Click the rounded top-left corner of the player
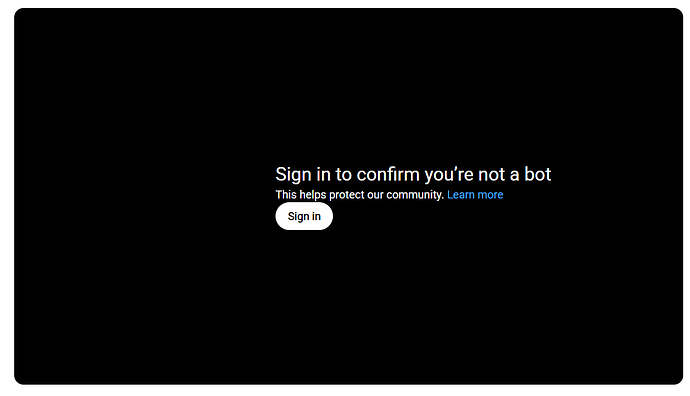The width and height of the screenshot is (690, 396). [20, 14]
